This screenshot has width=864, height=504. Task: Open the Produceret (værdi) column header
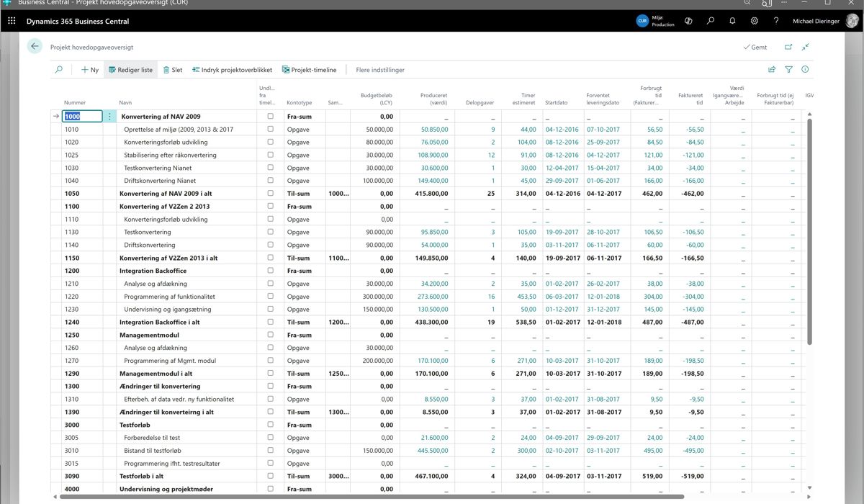tap(434, 99)
